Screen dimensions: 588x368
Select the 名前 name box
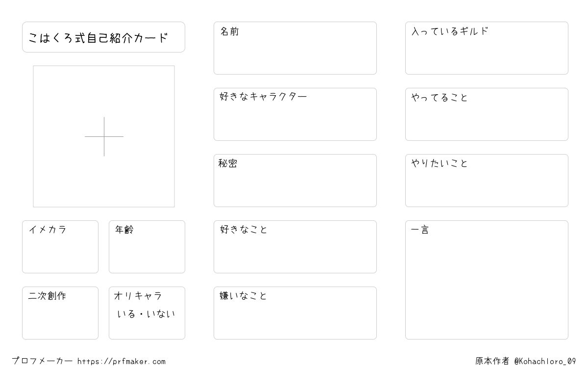click(295, 48)
